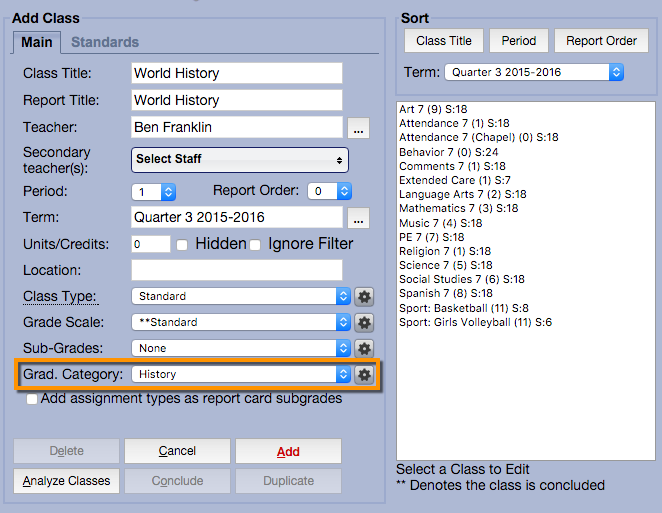
Task: Click the gear icon beside Class Type
Action: (x=364, y=296)
